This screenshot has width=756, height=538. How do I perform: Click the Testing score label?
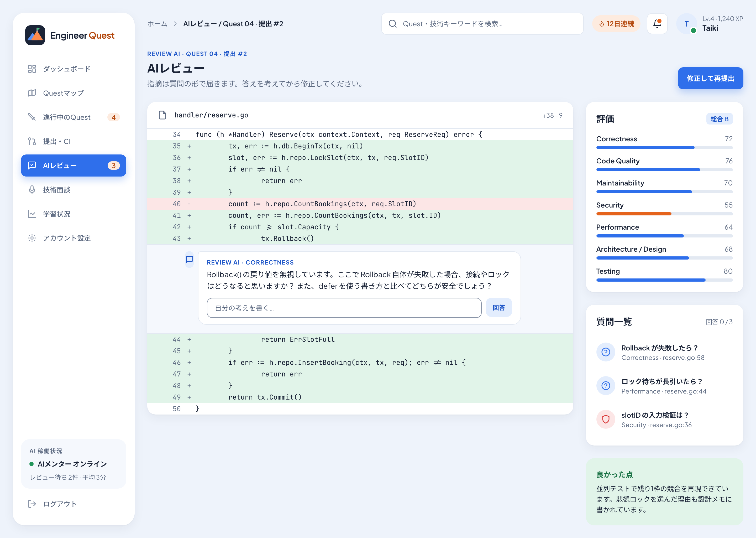pyautogui.click(x=608, y=271)
